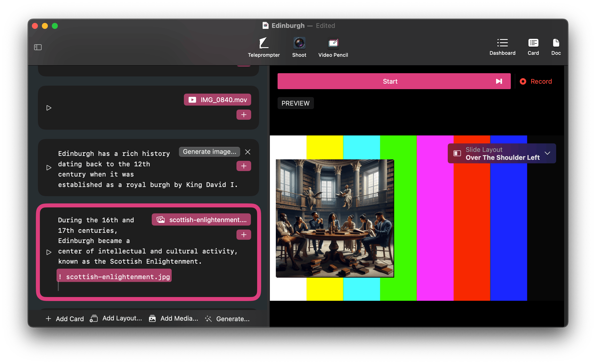Image resolution: width=596 pixels, height=364 pixels.
Task: Start recording with Record button
Action: point(536,81)
